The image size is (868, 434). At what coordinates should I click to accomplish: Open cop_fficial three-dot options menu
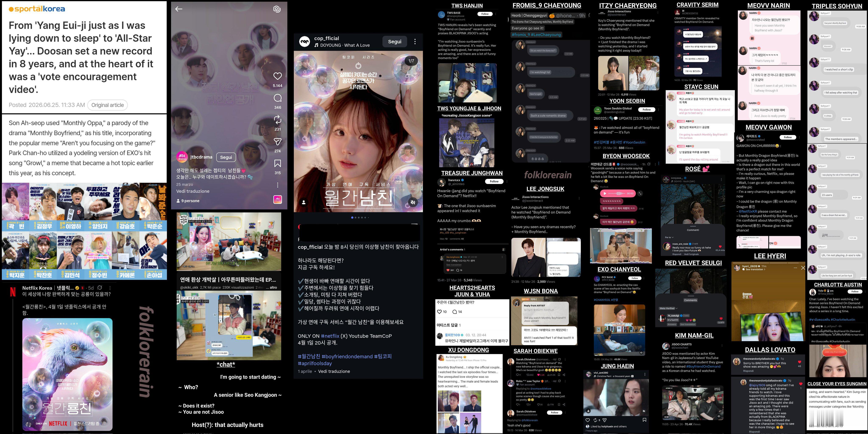415,42
